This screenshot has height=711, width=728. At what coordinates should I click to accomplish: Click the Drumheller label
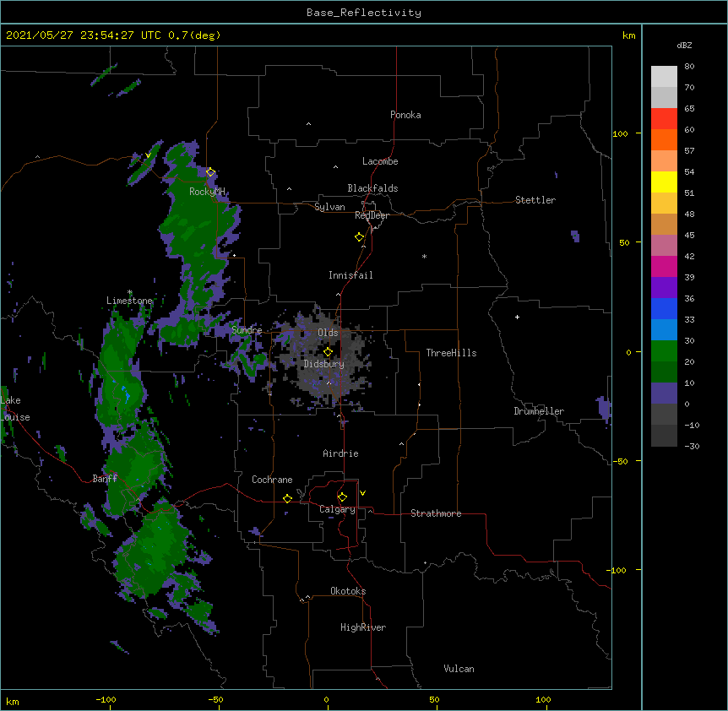tap(539, 411)
